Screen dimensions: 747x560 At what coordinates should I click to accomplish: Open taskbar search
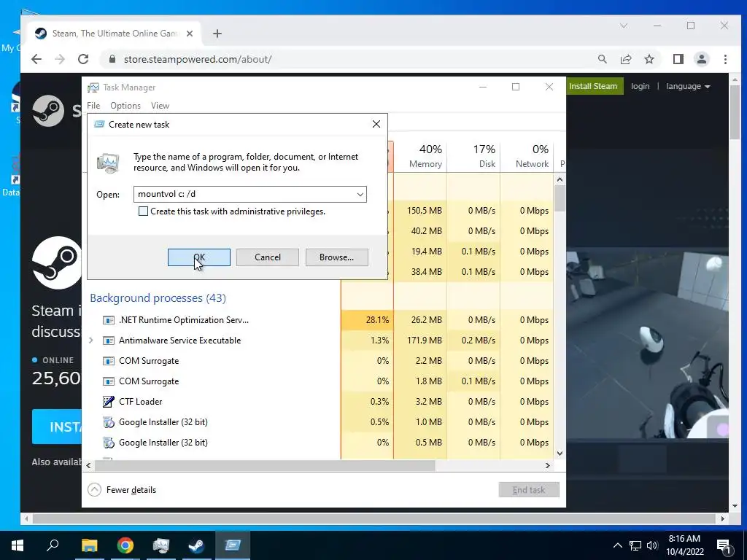[x=53, y=545]
